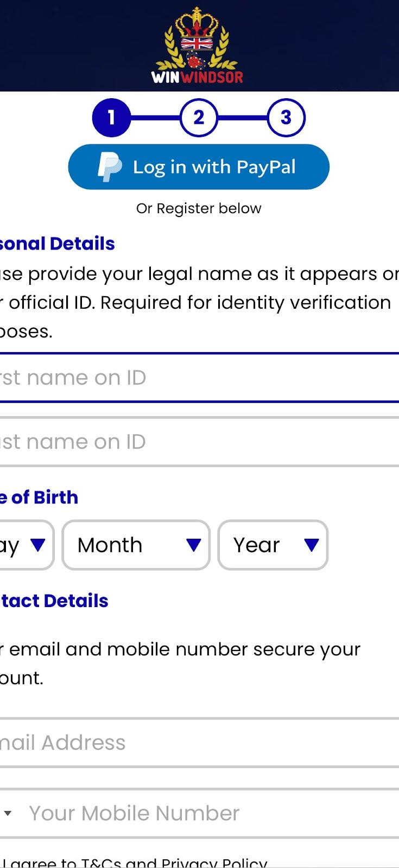Click the PayPal P logo icon
The height and width of the screenshot is (868, 399).
coord(110,167)
